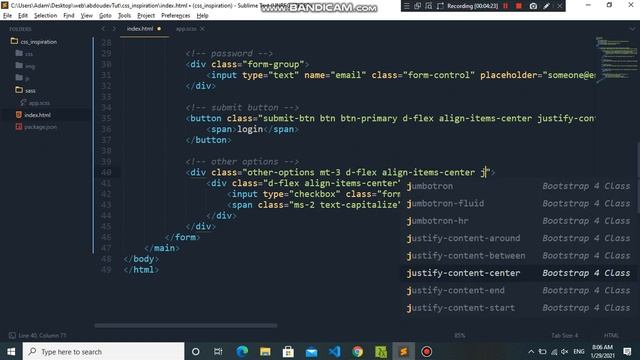The image size is (640, 360).
Task: Open Visual Studio Code from taskbar
Action: (x=335, y=351)
